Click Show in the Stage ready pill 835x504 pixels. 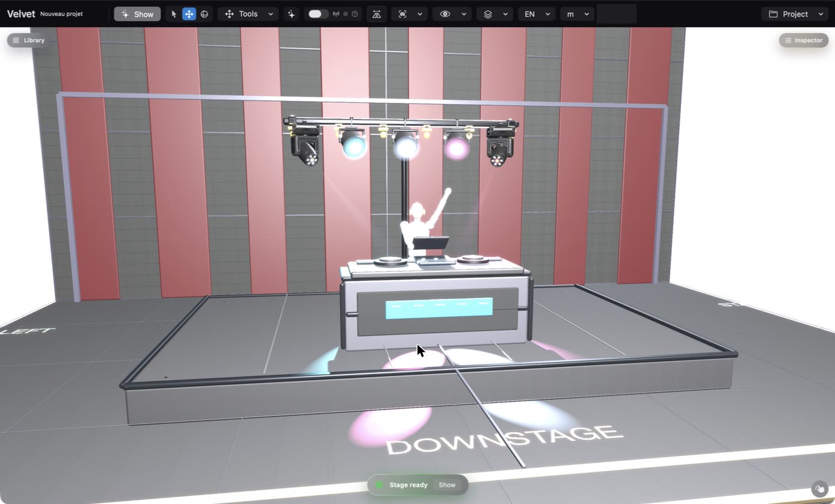tap(447, 485)
